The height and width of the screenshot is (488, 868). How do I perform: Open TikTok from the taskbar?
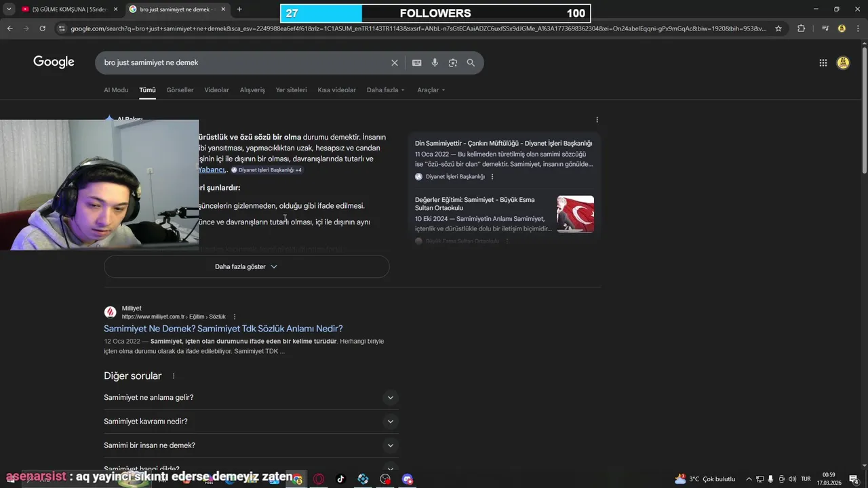pyautogui.click(x=340, y=479)
